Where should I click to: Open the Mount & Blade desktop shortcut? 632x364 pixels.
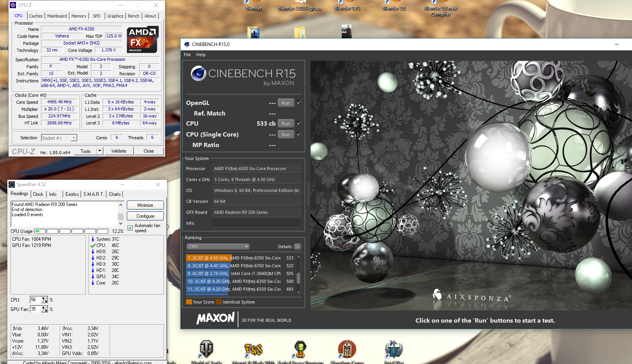(x=254, y=352)
